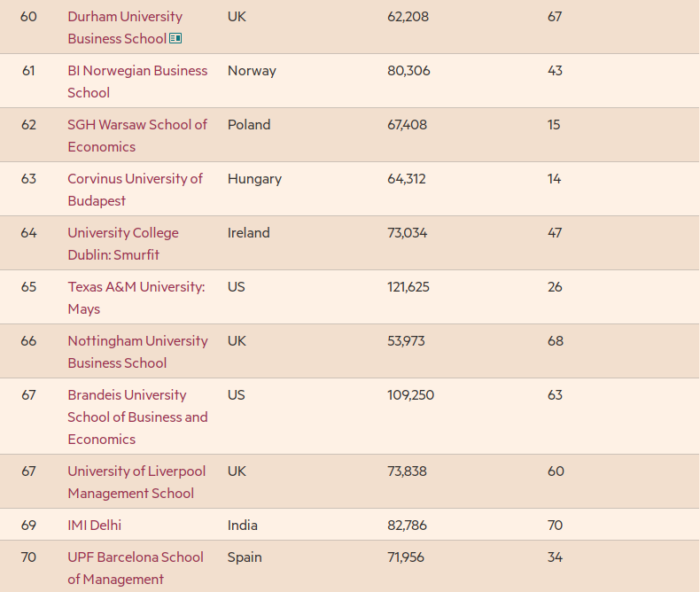
Task: Click the India country cell
Action: pyautogui.click(x=243, y=525)
